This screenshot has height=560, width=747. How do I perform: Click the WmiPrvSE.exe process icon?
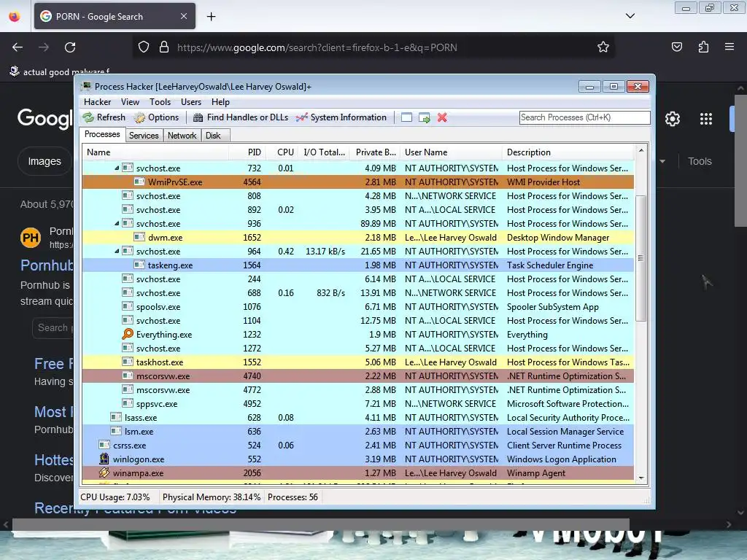139,182
